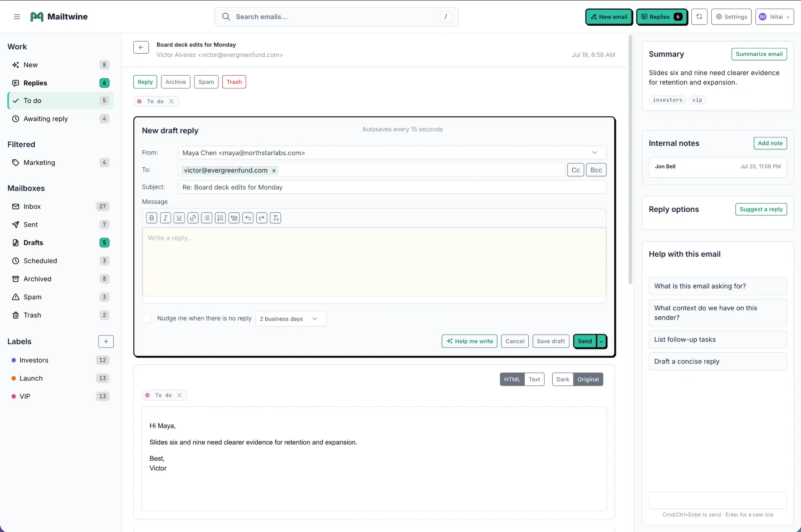
Task: Click in the Write a reply message area
Action: pos(374,262)
